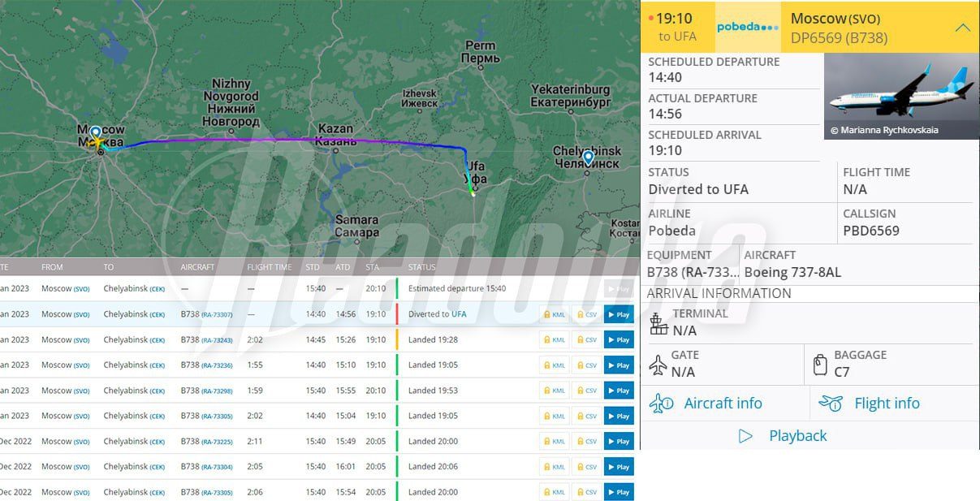Click the baggage value C7
The image size is (980, 501).
(x=842, y=372)
